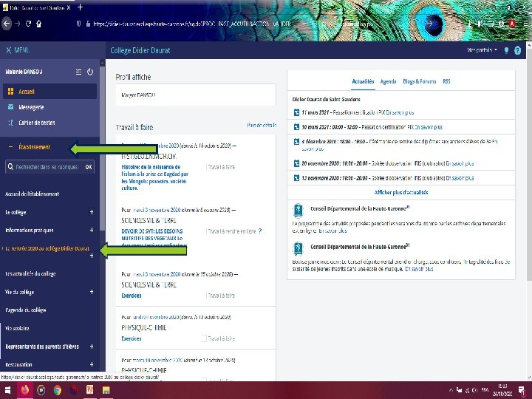Open Chrome from the taskbar

pyautogui.click(x=58, y=390)
